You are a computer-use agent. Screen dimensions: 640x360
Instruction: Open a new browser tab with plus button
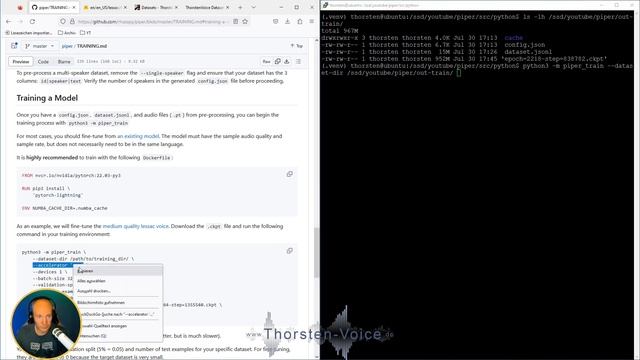[240, 7]
